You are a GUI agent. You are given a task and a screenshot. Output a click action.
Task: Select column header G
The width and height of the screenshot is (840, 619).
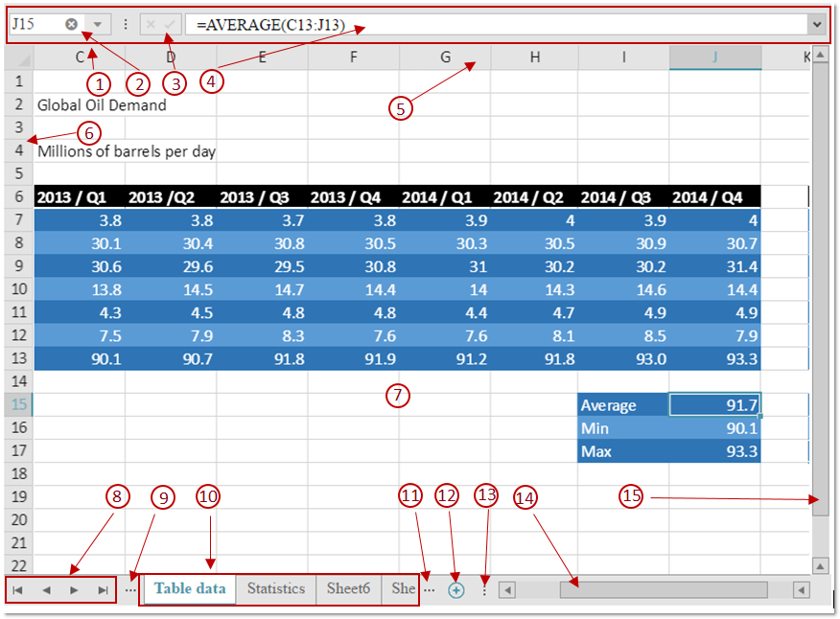(445, 57)
